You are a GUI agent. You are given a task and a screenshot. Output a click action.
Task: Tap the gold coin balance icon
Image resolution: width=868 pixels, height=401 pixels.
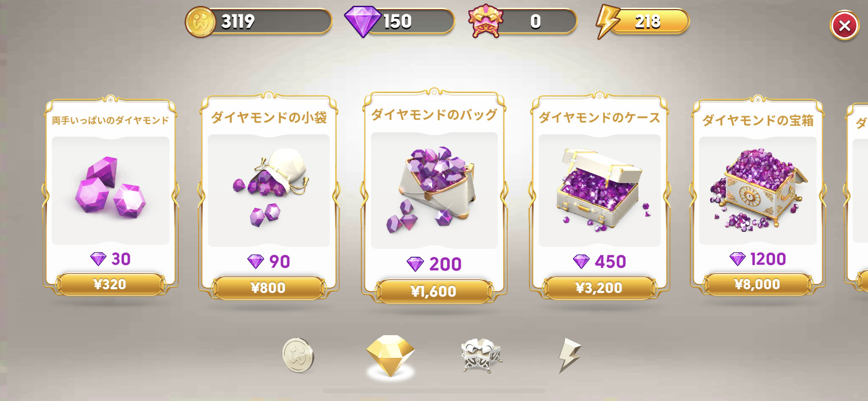coord(201,22)
